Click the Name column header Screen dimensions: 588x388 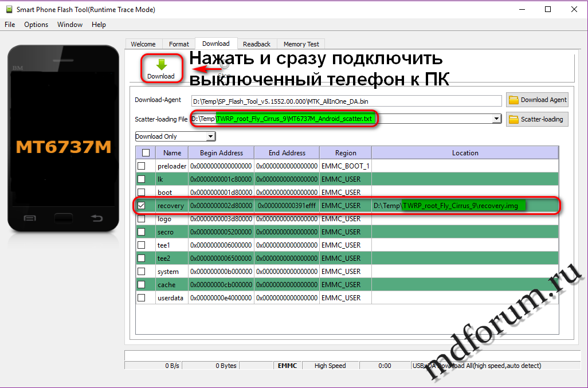pyautogui.click(x=172, y=153)
